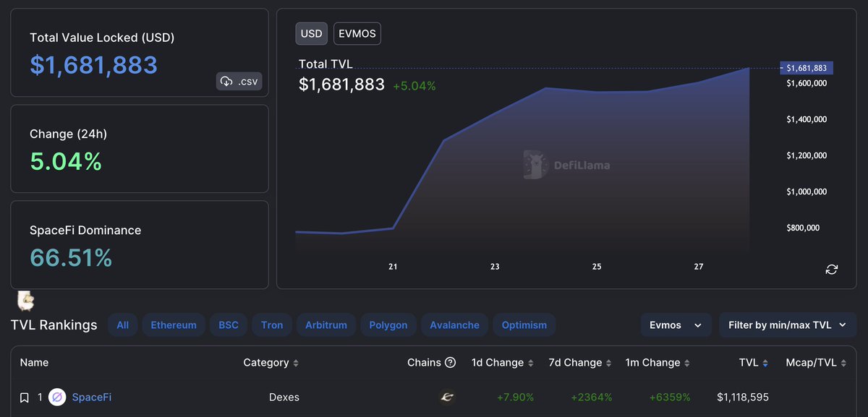
Task: Click the $1,200,000 y-axis label
Action: tap(807, 155)
